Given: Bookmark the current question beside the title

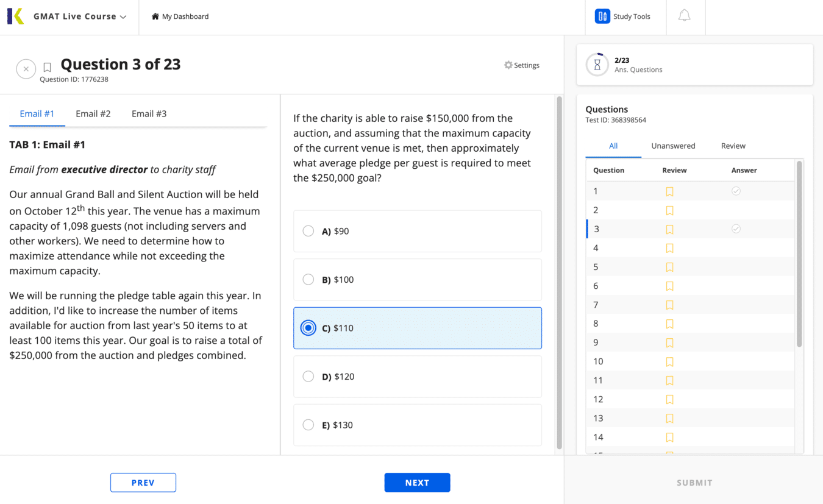Looking at the screenshot, I should (47, 68).
